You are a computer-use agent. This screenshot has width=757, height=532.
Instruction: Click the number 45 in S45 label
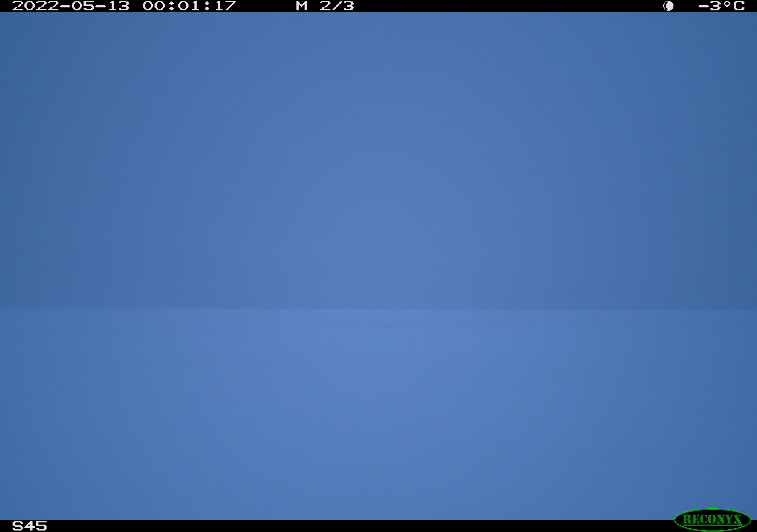[x=36, y=526]
